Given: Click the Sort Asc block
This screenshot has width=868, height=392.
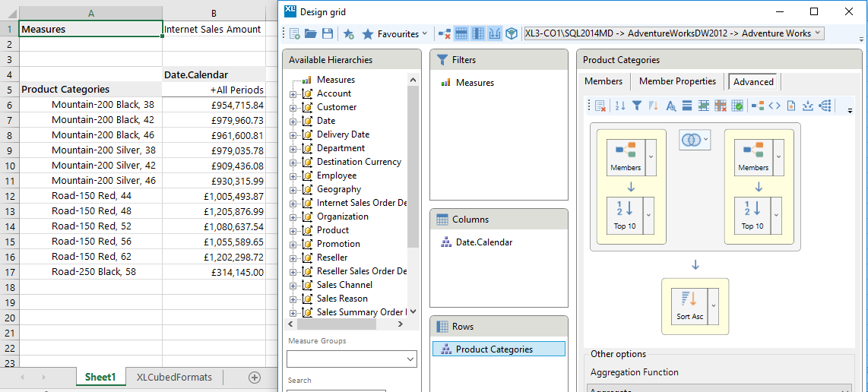Looking at the screenshot, I should [x=689, y=305].
